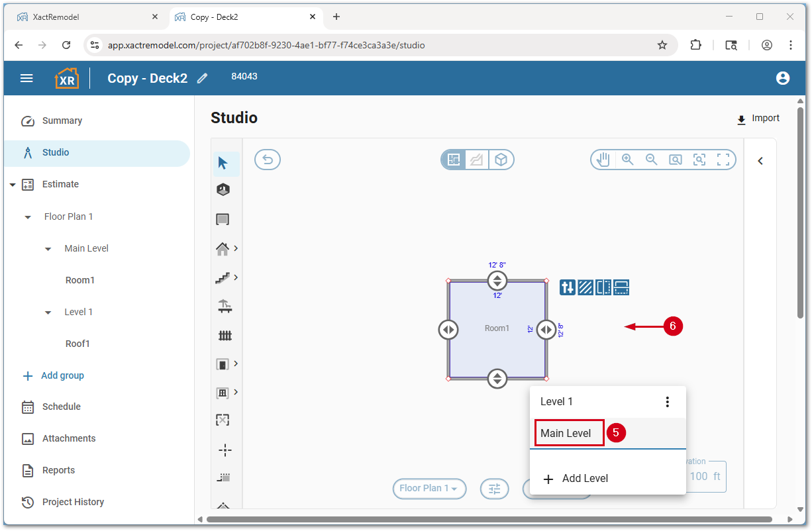Click the zoom in magnifier
Image resolution: width=812 pixels, height=531 pixels.
tap(627, 160)
